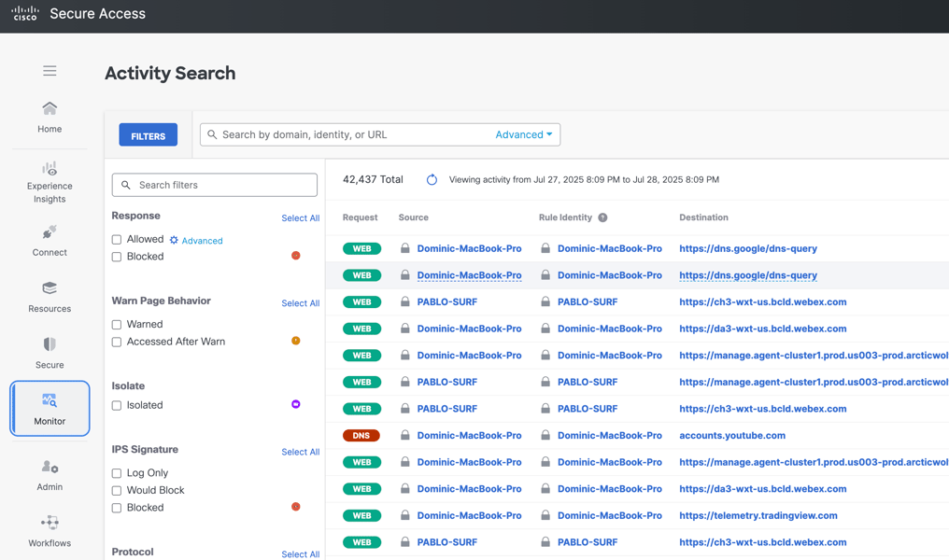949x560 pixels.
Task: Click the Destination column header
Action: click(703, 217)
